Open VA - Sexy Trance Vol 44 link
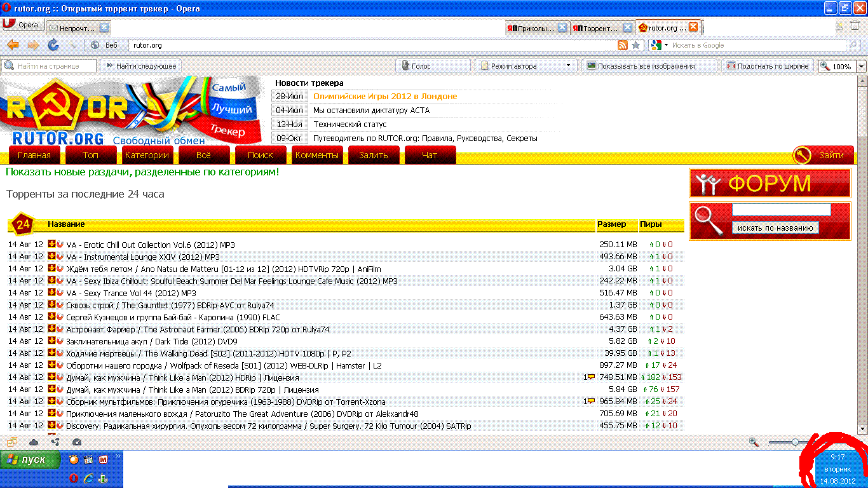The image size is (868, 488). click(x=131, y=293)
